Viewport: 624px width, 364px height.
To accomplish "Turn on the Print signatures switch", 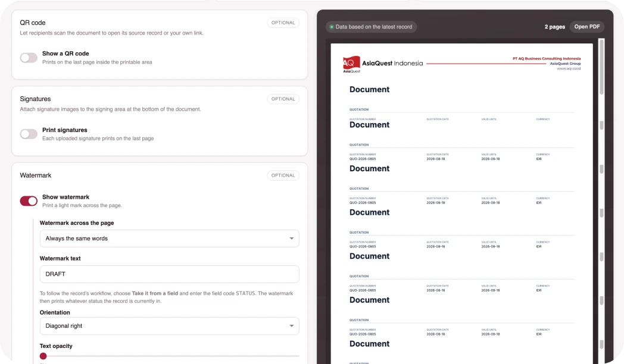I will click(x=29, y=134).
